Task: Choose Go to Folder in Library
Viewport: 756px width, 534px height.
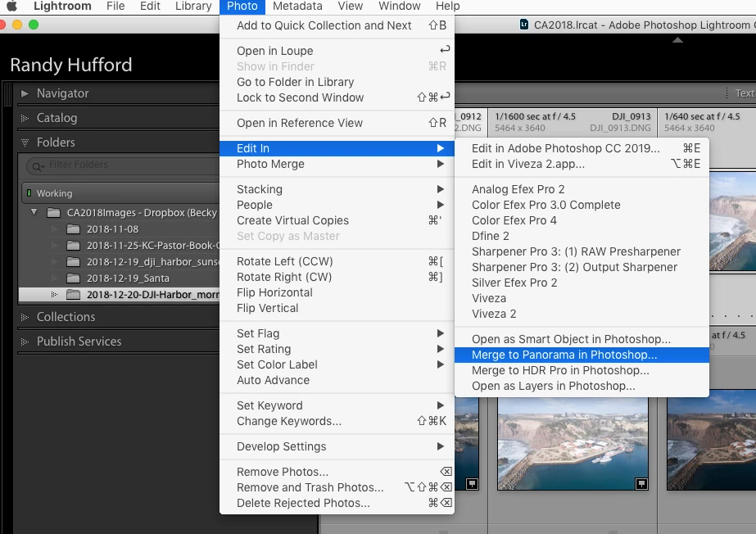Action: [337, 82]
